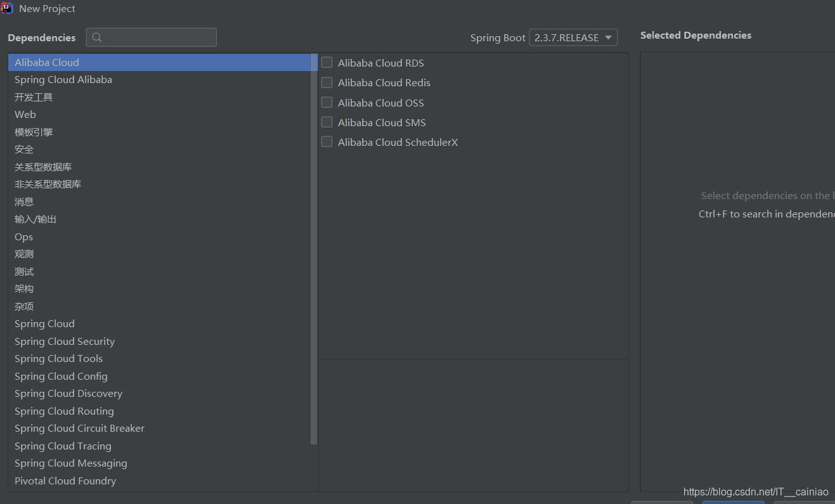This screenshot has width=835, height=504.
Task: Choose Pivotal Cloud Foundry category
Action: click(159, 481)
